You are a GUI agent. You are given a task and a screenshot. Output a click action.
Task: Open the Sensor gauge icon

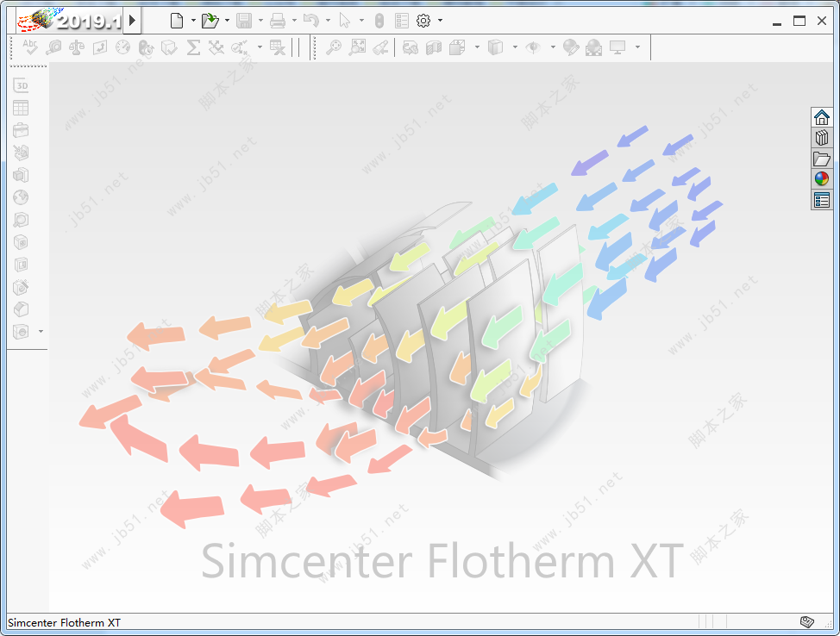123,47
